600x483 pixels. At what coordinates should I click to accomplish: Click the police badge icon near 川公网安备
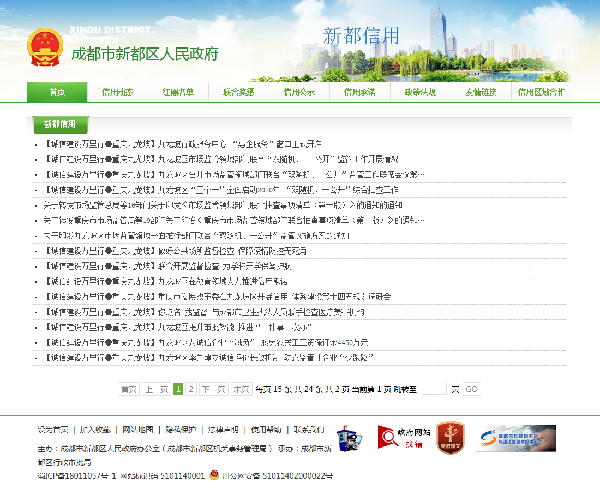pos(215,475)
